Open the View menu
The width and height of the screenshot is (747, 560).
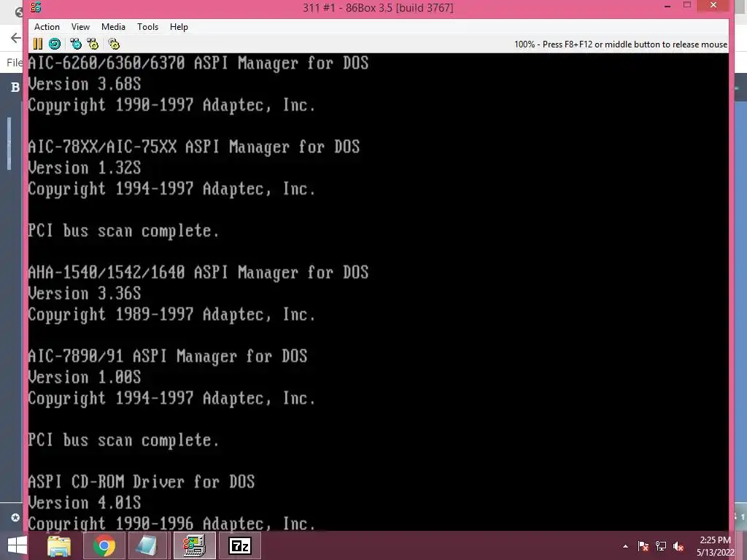click(x=80, y=27)
